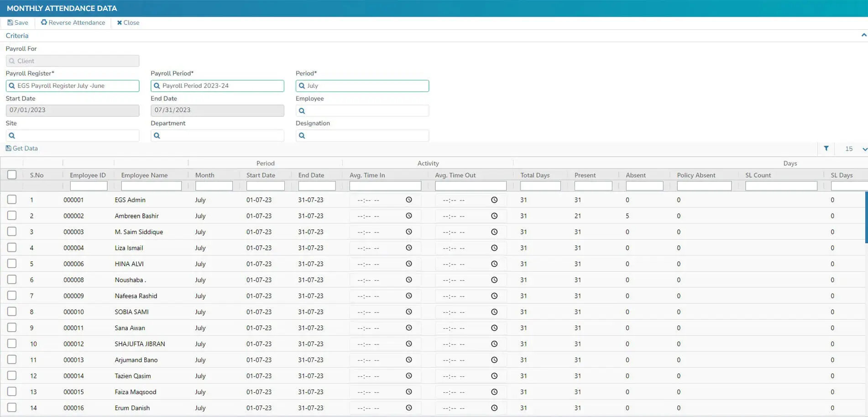This screenshot has height=417, width=868.
Task: Click Save in the toolbar
Action: (x=18, y=22)
